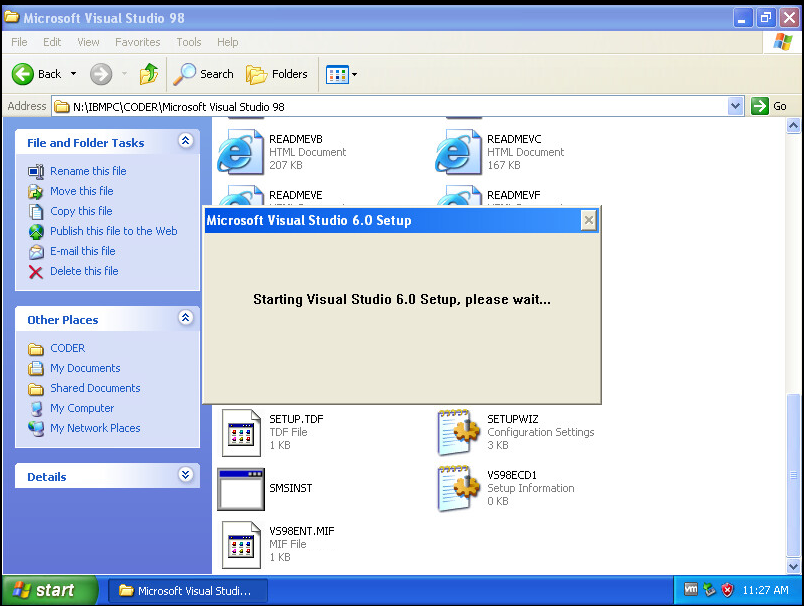The width and height of the screenshot is (804, 606).
Task: Open the address bar dropdown arrow
Action: tap(736, 106)
